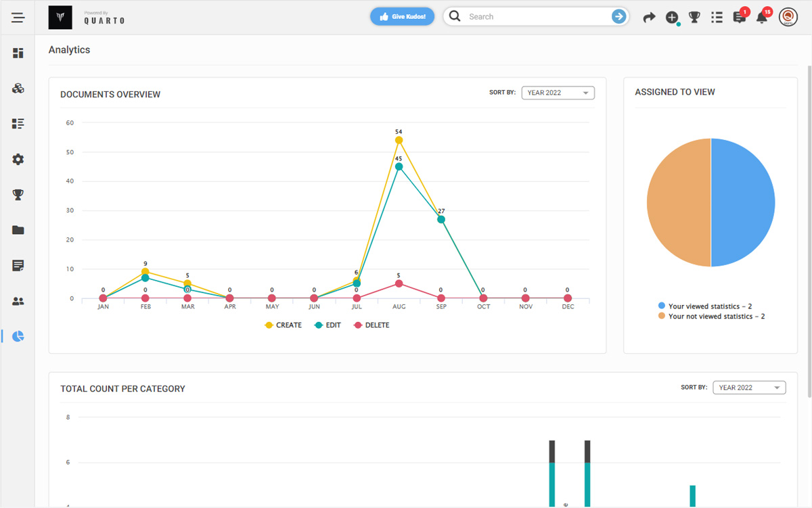The width and height of the screenshot is (812, 508).
Task: Click the 'TOTAL COUNT PER CATEGORY' title
Action: (122, 389)
